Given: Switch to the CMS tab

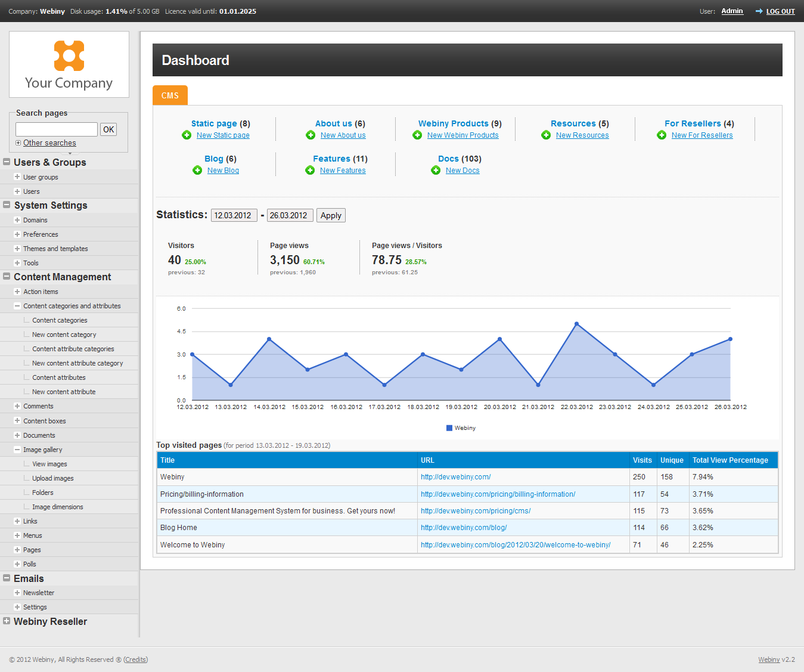Looking at the screenshot, I should (170, 95).
